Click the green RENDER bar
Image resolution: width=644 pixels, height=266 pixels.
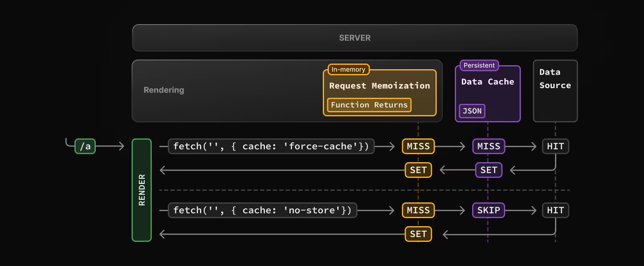click(142, 190)
